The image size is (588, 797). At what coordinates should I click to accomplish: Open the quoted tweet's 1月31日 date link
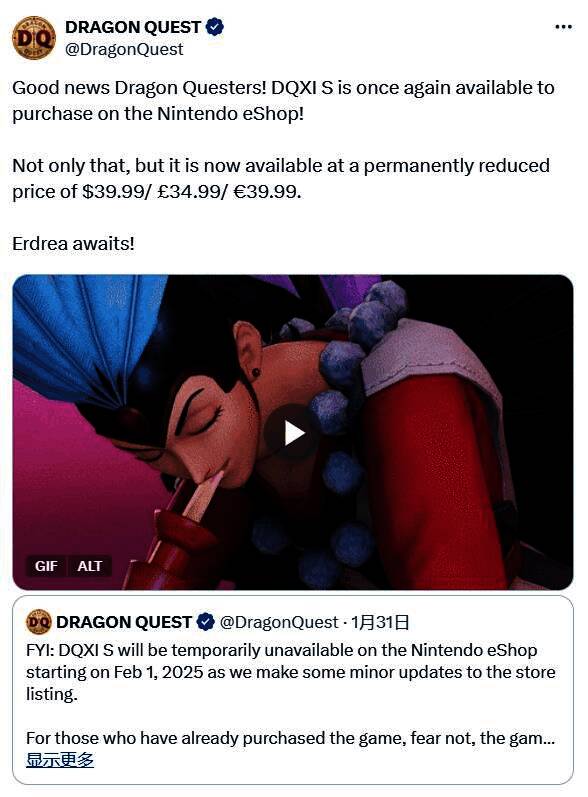tap(380, 622)
